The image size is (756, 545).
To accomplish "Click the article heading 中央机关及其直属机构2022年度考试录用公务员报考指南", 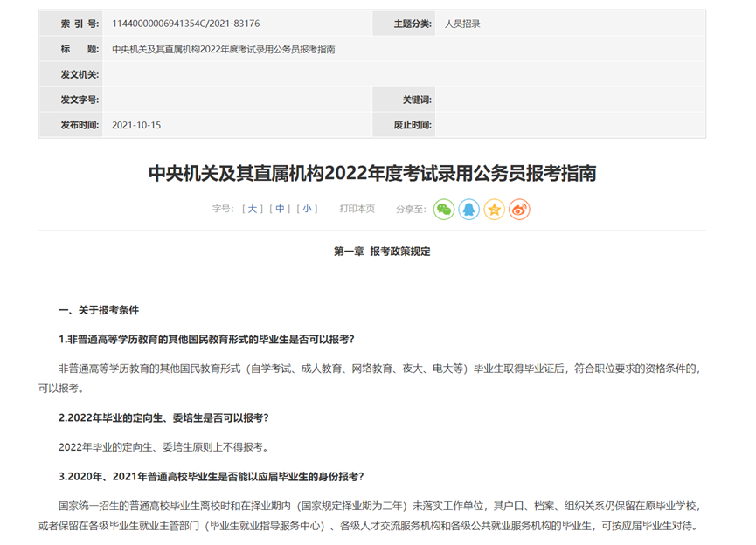I will click(378, 174).
